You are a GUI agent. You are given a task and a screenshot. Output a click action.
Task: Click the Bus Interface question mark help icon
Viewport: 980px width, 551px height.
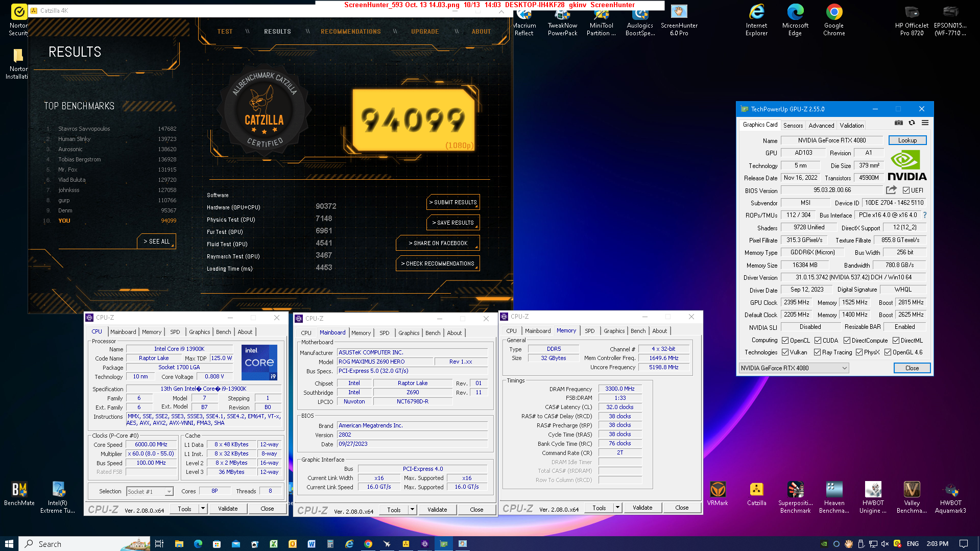coord(925,215)
